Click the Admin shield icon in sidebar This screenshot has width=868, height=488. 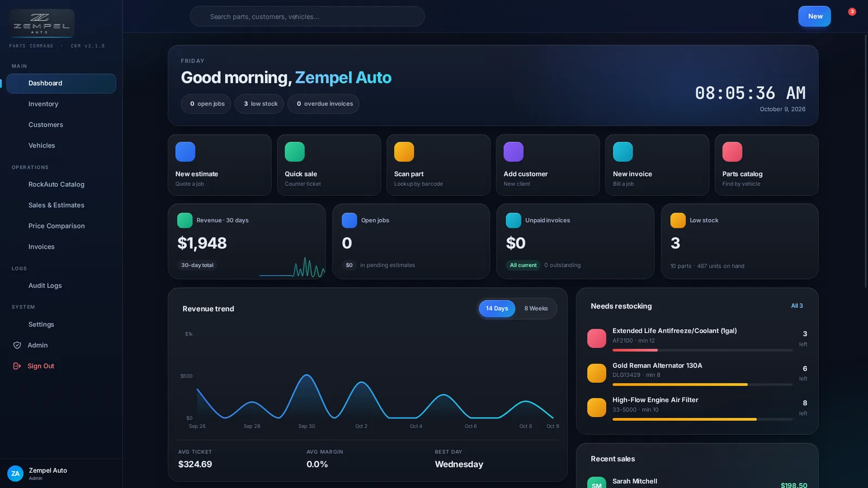coord(17,345)
